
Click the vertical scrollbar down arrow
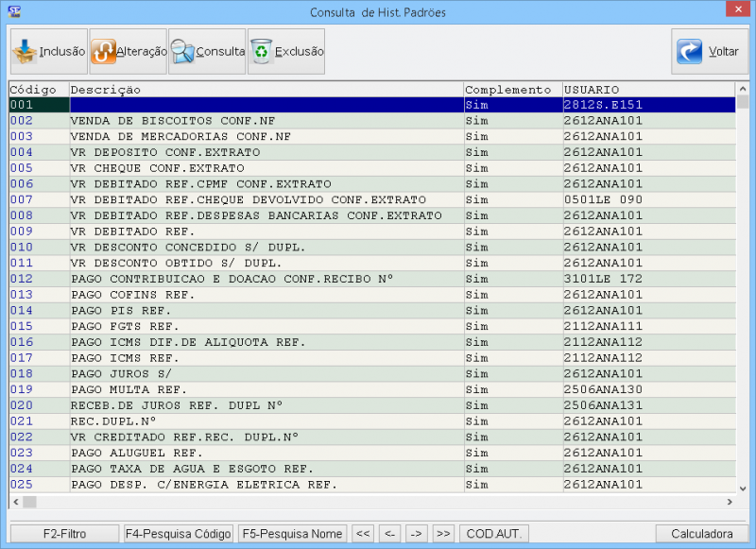pyautogui.click(x=743, y=487)
